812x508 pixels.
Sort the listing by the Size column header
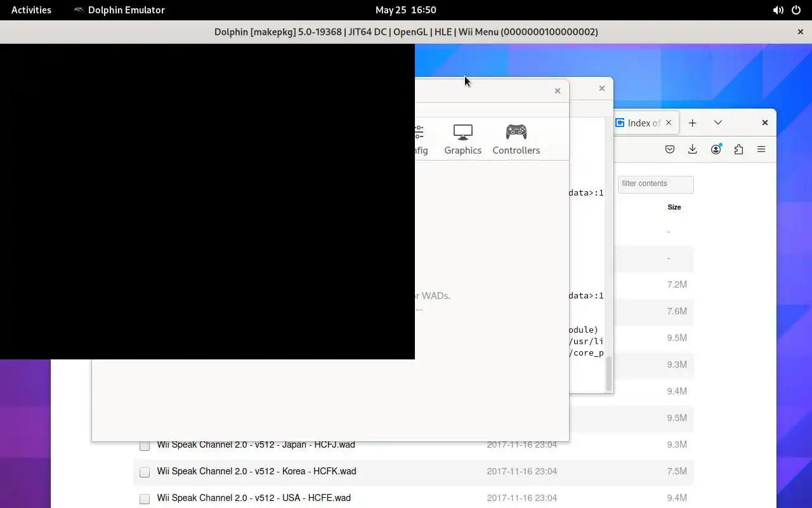click(x=674, y=207)
